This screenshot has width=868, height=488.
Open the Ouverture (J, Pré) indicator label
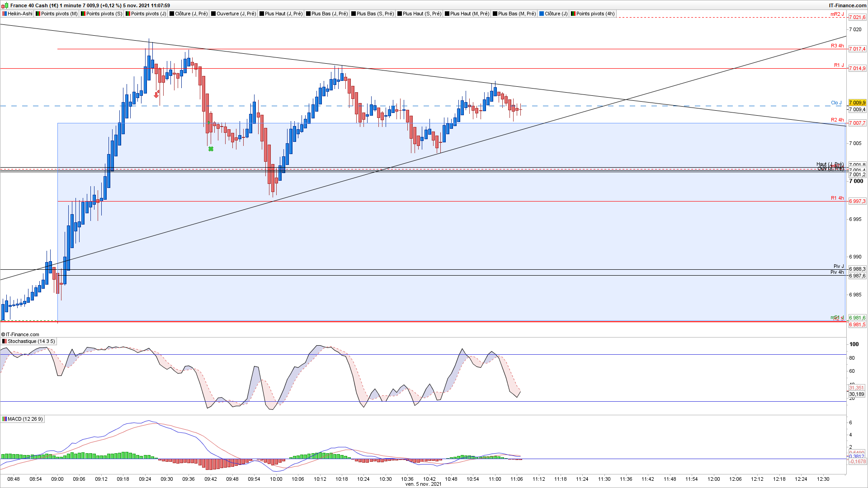(236, 14)
